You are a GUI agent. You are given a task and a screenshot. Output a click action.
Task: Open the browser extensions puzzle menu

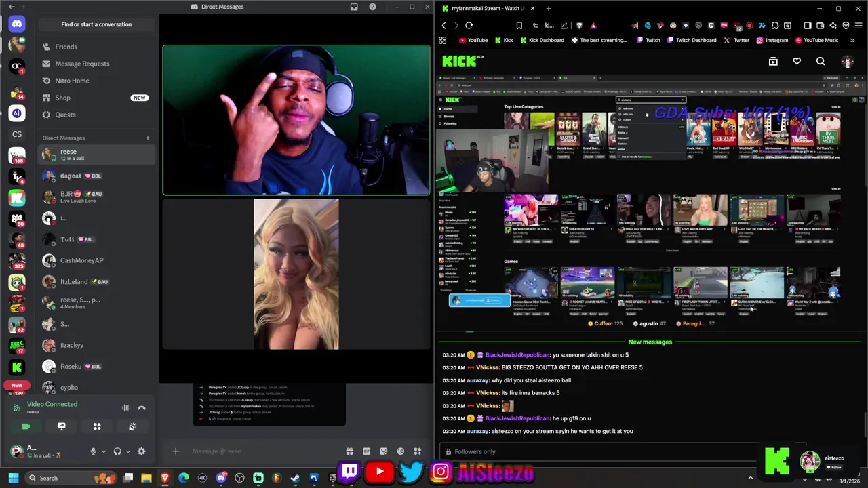click(775, 26)
